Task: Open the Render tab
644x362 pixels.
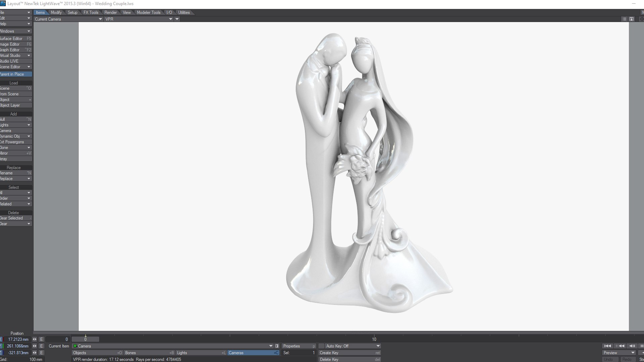Action: pyautogui.click(x=110, y=12)
